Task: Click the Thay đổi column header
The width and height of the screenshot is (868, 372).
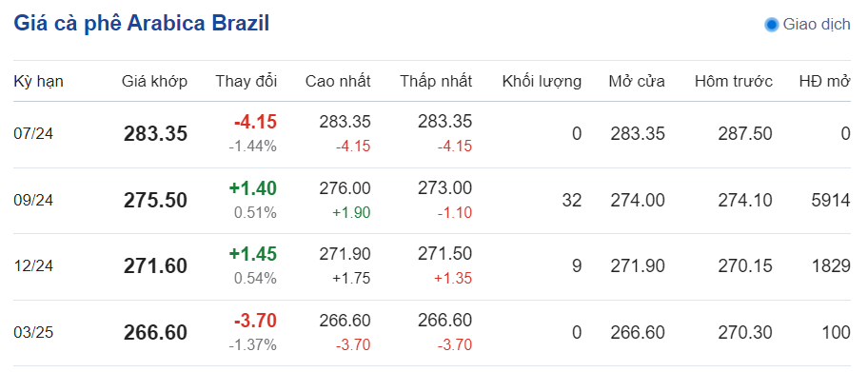Action: click(x=247, y=82)
